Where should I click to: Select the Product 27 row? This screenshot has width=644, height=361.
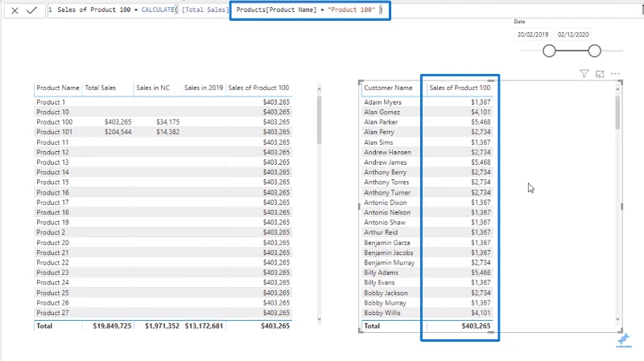(163, 313)
